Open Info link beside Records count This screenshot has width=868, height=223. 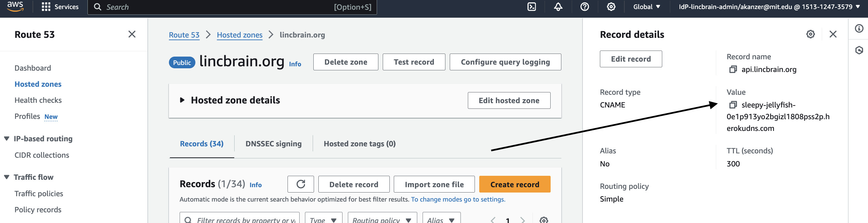pos(255,185)
